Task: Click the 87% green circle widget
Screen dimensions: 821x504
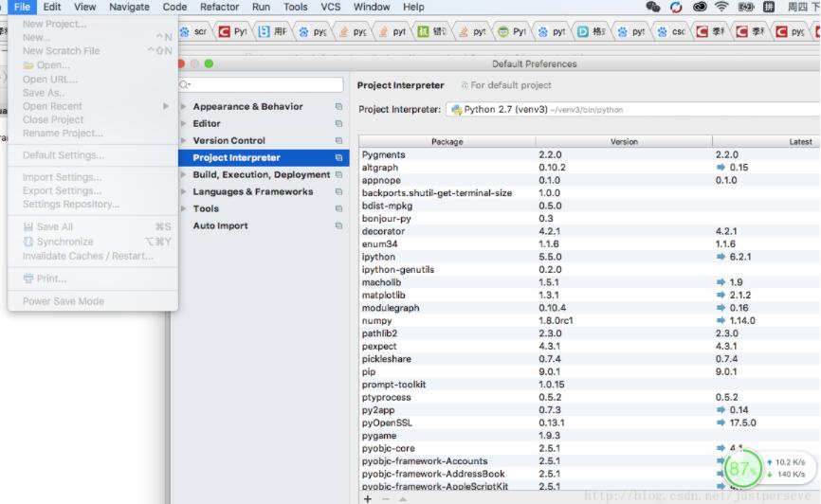Action: [x=742, y=468]
